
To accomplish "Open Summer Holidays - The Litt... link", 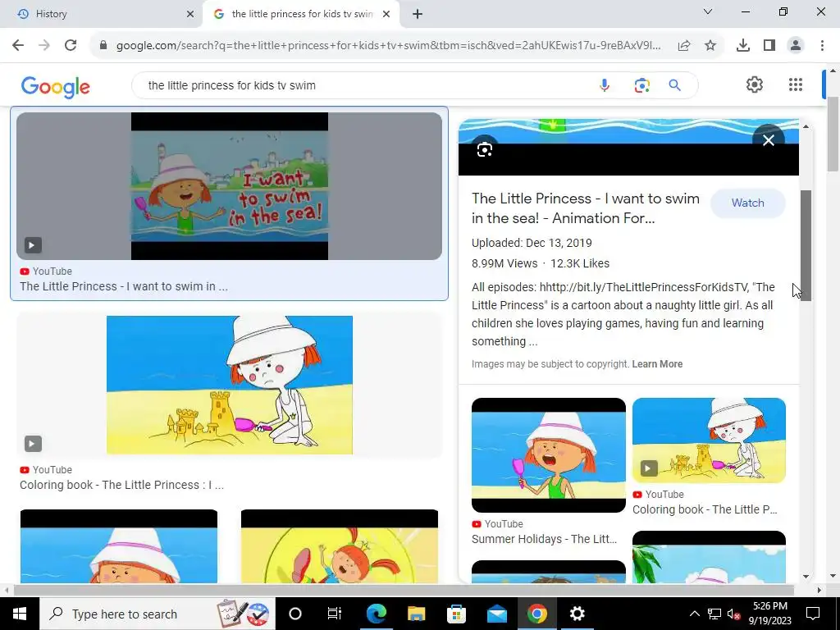I will click(x=545, y=539).
